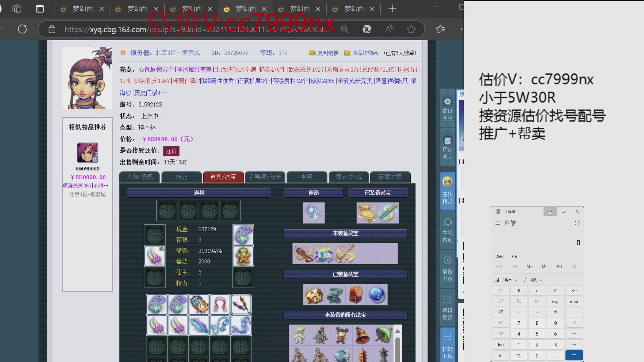Switch to the 技能 tab
The width and height of the screenshot is (644, 362).
click(x=181, y=177)
